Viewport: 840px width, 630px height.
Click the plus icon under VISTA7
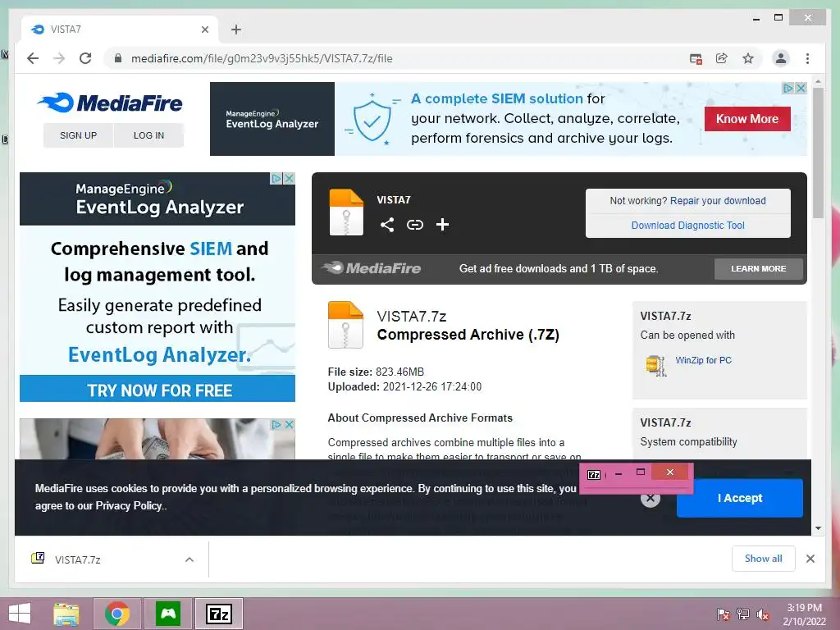pyautogui.click(x=442, y=225)
